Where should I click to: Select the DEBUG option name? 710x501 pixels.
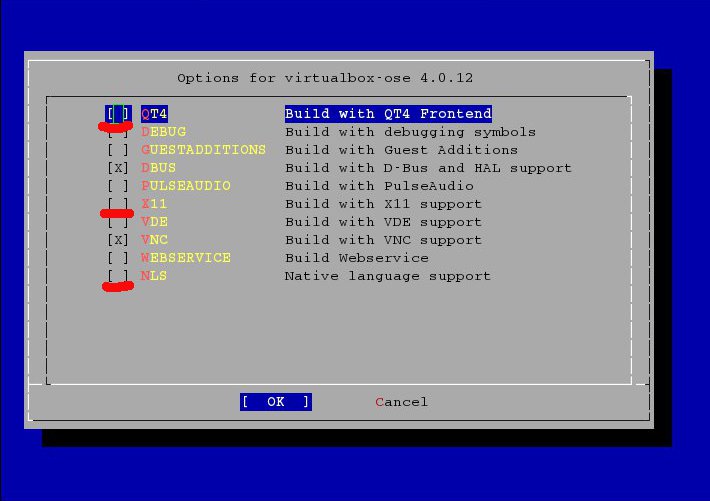[163, 132]
